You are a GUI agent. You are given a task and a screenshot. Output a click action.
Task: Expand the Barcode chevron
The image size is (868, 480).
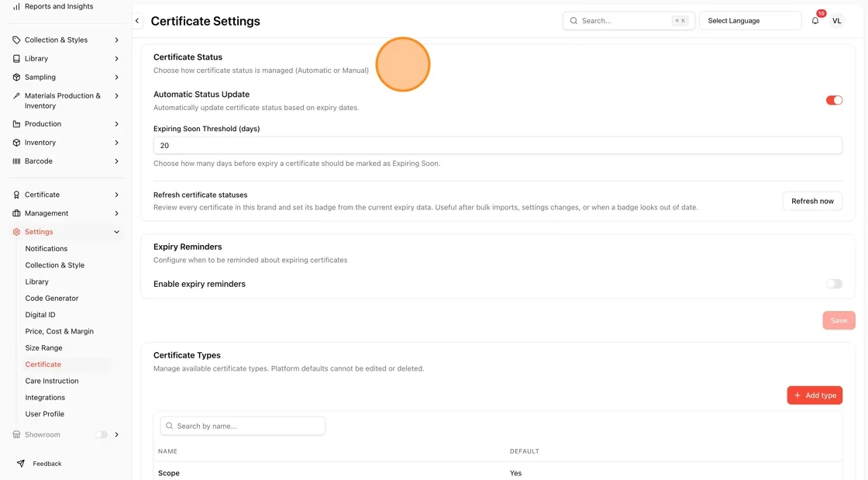[x=117, y=161]
